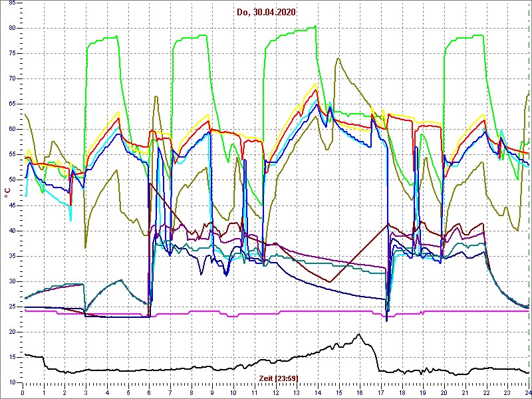Click hour 4 on the time axis
The width and height of the screenshot is (532, 399).
(x=107, y=394)
